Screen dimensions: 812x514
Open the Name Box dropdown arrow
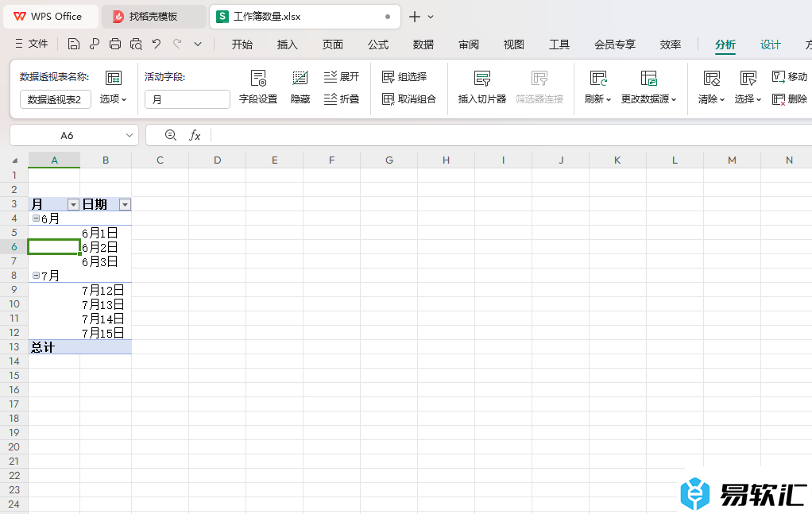(x=129, y=135)
